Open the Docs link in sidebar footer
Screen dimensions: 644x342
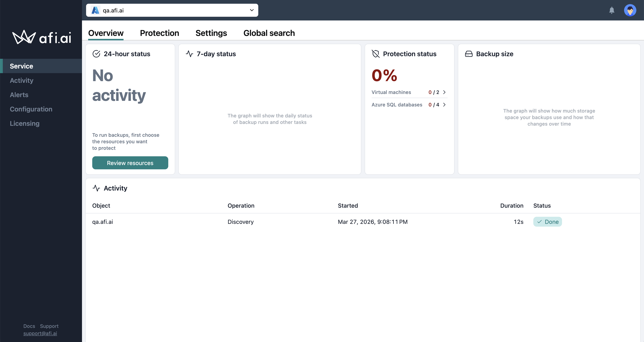click(x=29, y=326)
